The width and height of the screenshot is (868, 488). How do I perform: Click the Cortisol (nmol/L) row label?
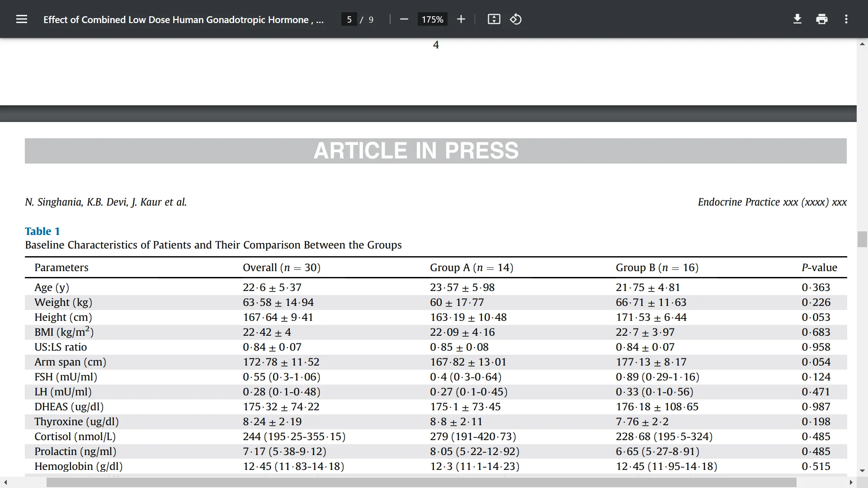tap(75, 436)
